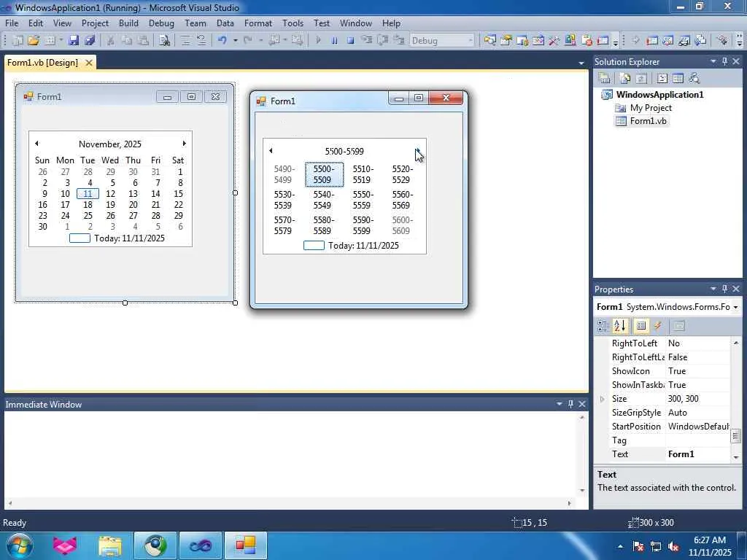This screenshot has width=747, height=560.
Task: Click View Class Diagram icon in Solution Explorer
Action: tap(694, 78)
